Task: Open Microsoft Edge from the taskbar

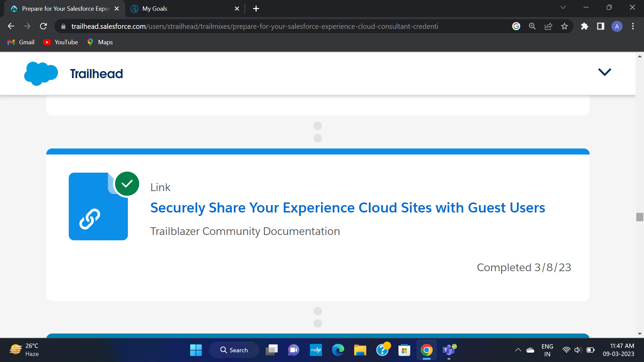Action: click(338, 350)
